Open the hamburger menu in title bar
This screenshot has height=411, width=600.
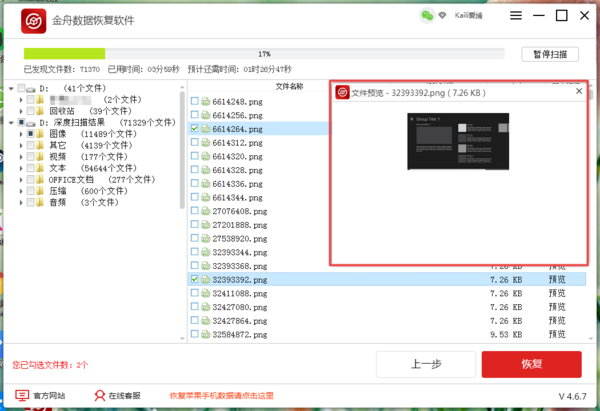click(x=514, y=17)
